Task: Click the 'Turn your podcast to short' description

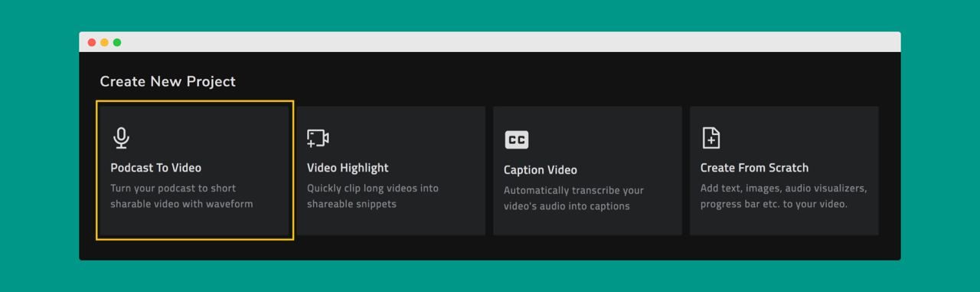Action: point(173,188)
